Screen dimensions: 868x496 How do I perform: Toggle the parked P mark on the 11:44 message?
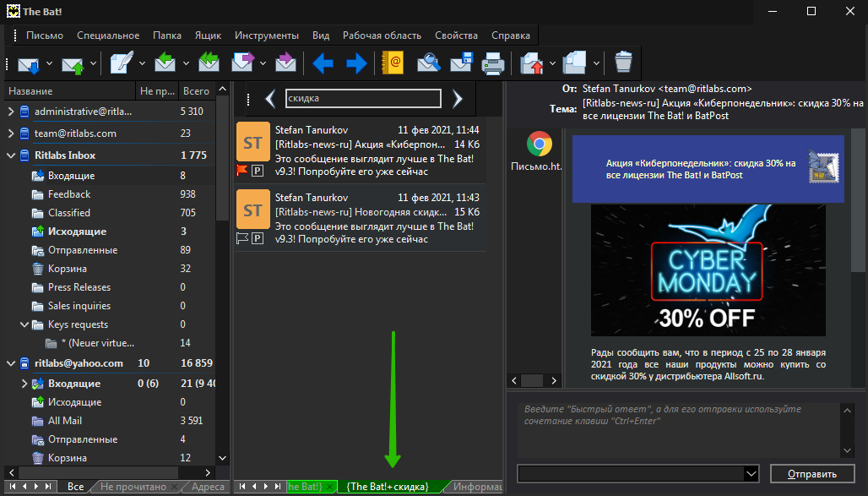(x=258, y=171)
